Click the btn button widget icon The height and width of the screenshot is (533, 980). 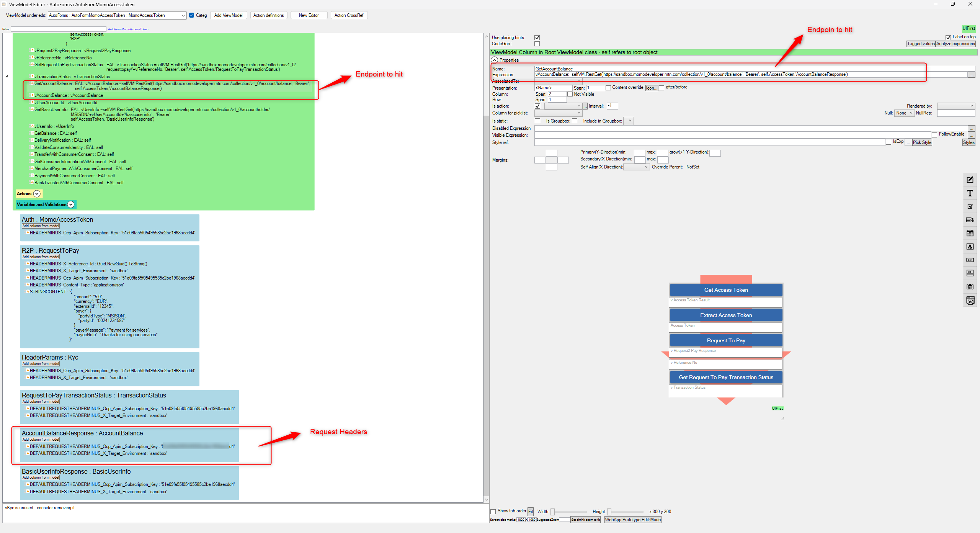[970, 260]
